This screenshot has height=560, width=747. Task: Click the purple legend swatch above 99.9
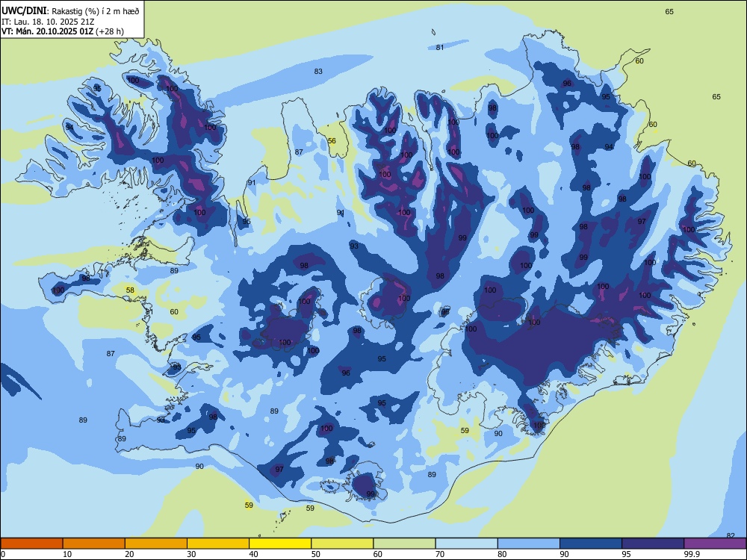(715, 544)
